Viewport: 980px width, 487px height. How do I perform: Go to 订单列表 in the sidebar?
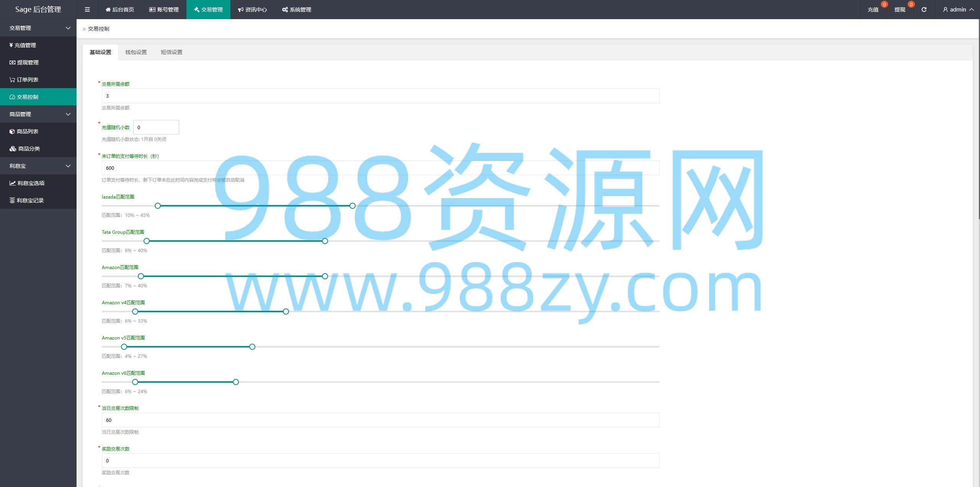tap(27, 80)
